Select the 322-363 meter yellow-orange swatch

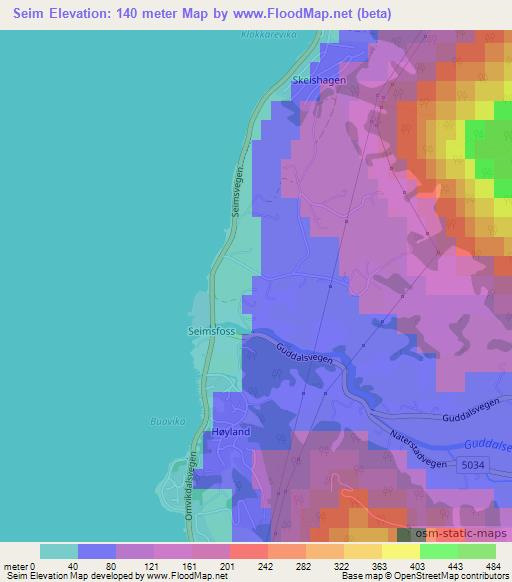pos(363,552)
